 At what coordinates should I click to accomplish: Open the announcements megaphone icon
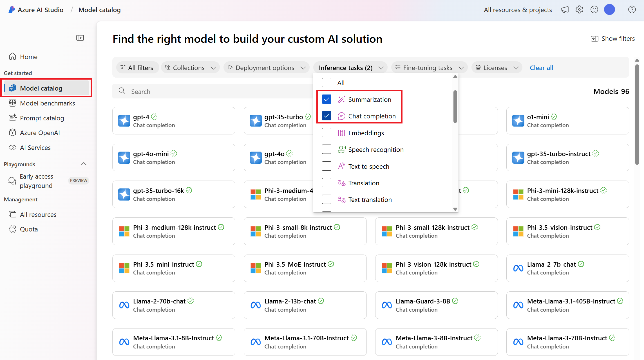(x=565, y=10)
